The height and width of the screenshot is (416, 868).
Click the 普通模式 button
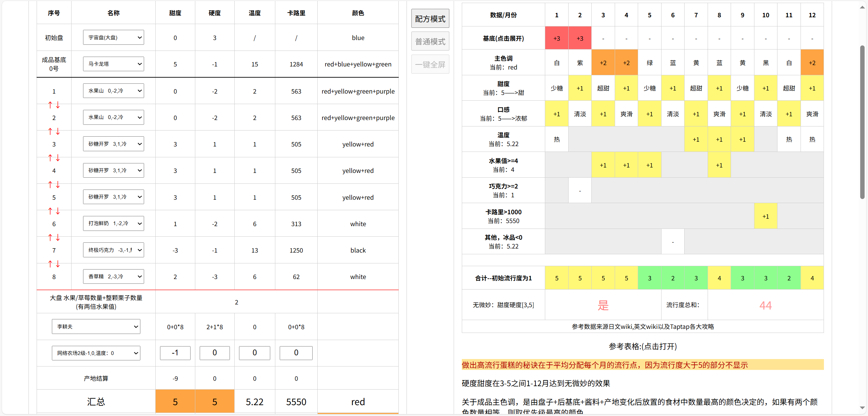pyautogui.click(x=430, y=41)
